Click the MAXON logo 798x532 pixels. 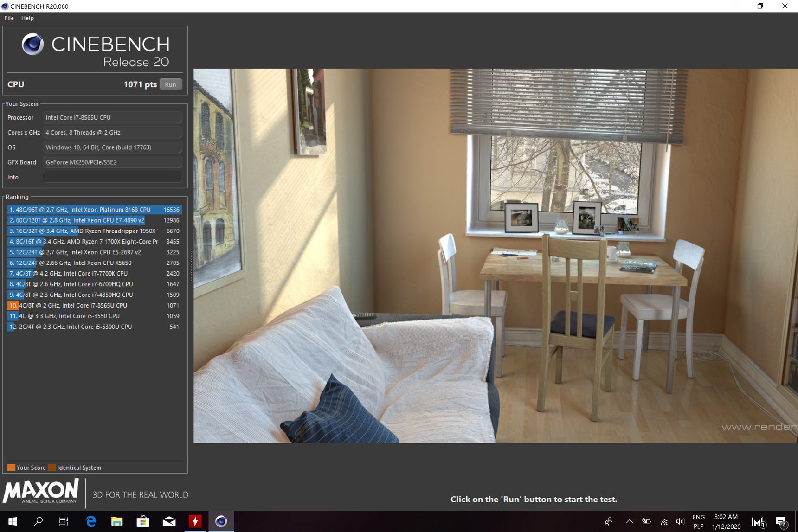point(41,492)
